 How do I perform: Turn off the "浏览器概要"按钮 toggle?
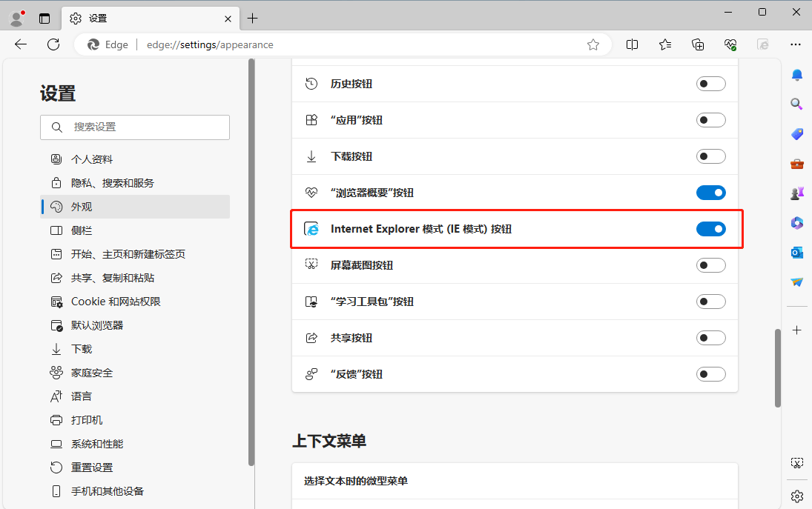click(x=710, y=193)
